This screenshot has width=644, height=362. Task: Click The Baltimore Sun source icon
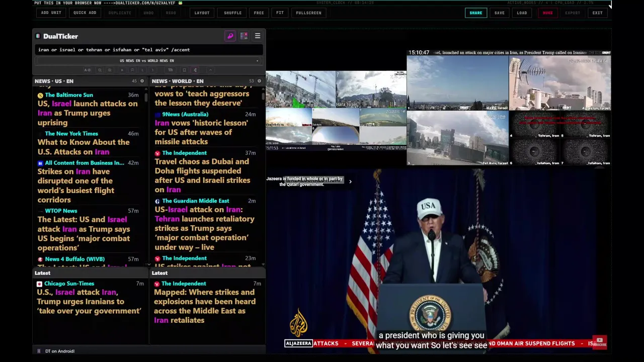pos(40,95)
